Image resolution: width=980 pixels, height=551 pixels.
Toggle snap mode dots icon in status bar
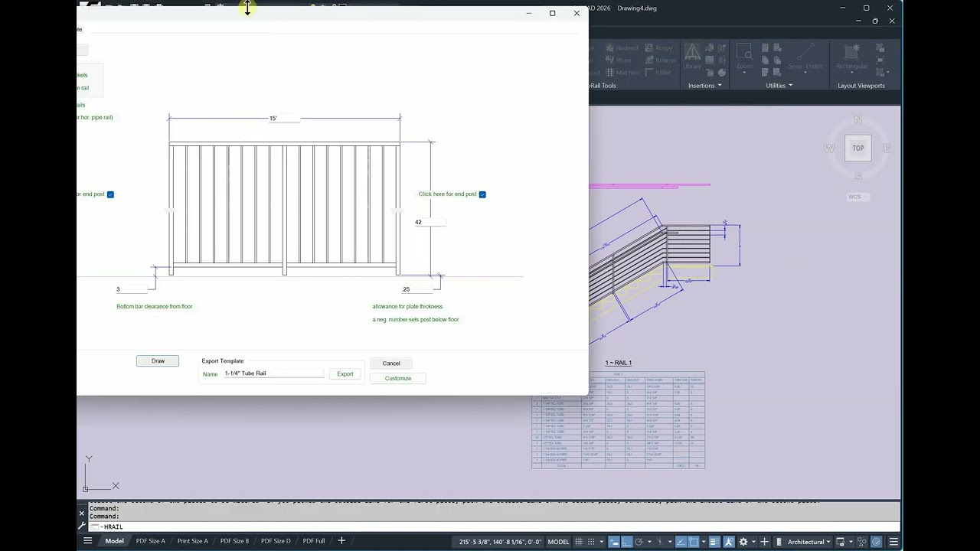pyautogui.click(x=591, y=542)
